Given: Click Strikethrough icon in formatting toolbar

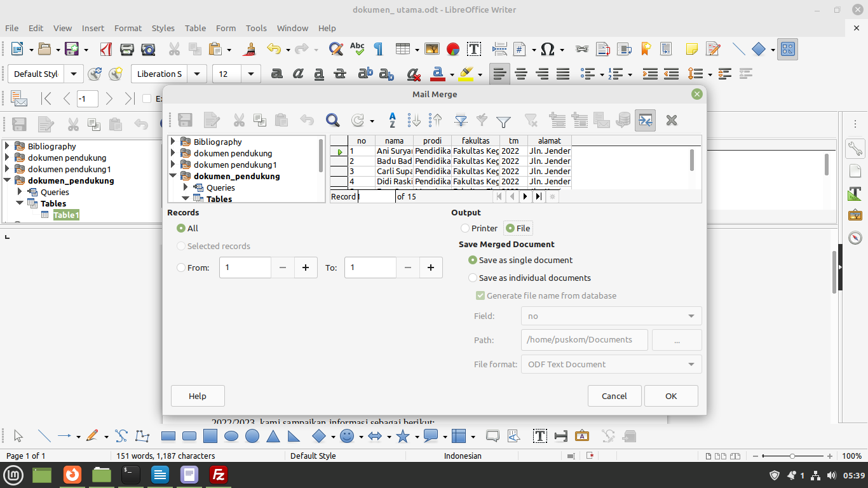Looking at the screenshot, I should [340, 74].
